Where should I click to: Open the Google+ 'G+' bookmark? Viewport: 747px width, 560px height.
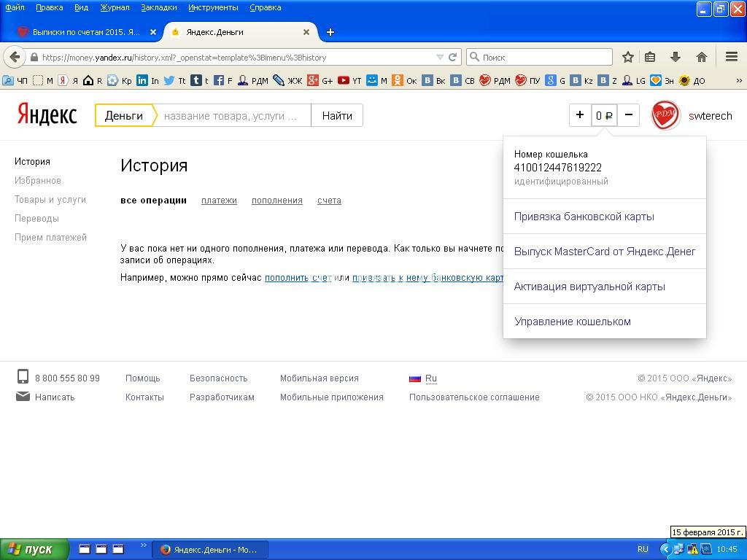click(320, 80)
